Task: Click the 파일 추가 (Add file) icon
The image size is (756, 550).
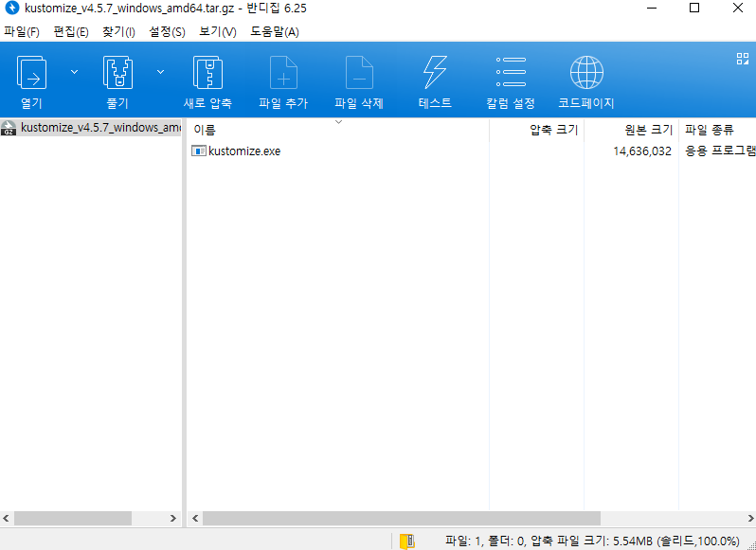Action: point(283,72)
